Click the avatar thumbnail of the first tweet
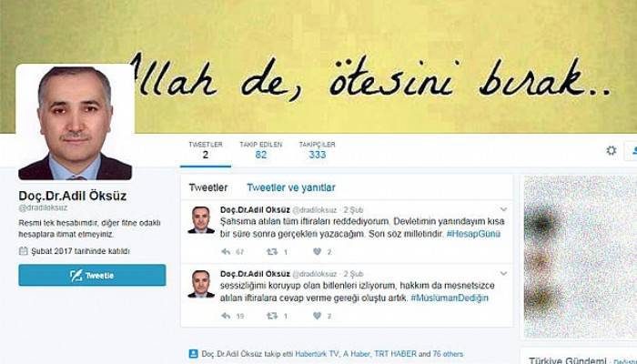Image resolution: width=637 pixels, height=364 pixels. point(201,220)
